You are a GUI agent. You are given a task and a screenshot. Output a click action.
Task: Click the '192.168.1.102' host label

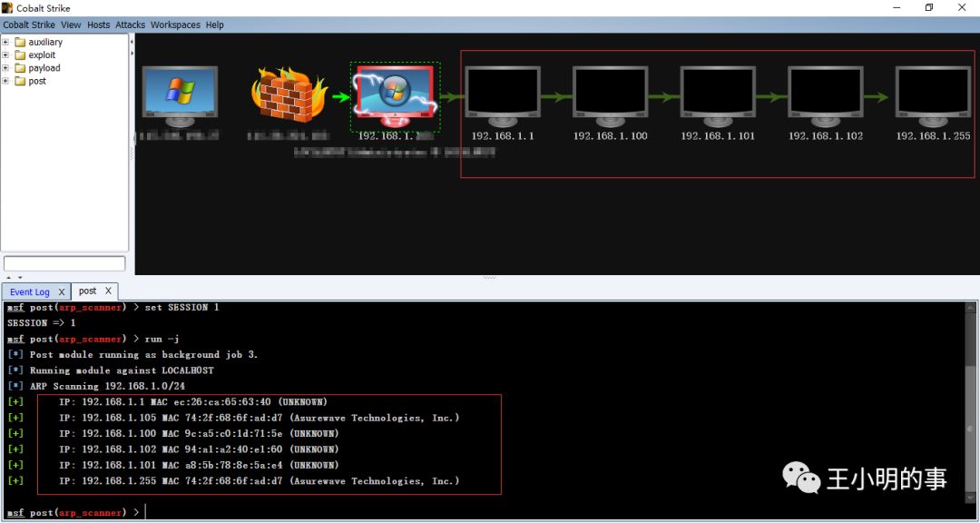826,136
